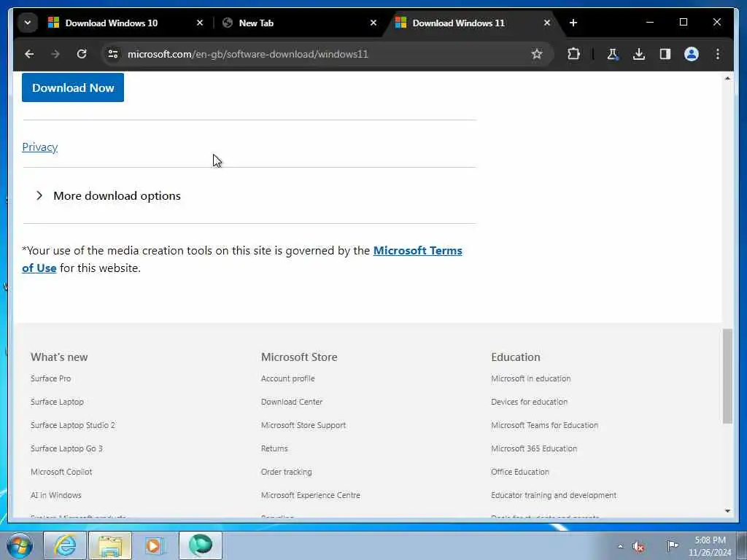Open File Explorer from taskbar

coord(110,545)
